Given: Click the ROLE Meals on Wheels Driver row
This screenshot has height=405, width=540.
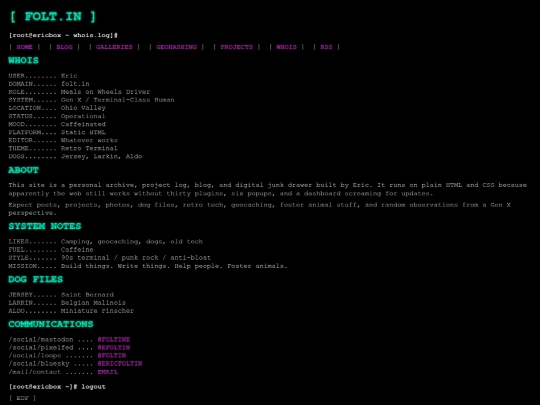Looking at the screenshot, I should pos(79,92).
